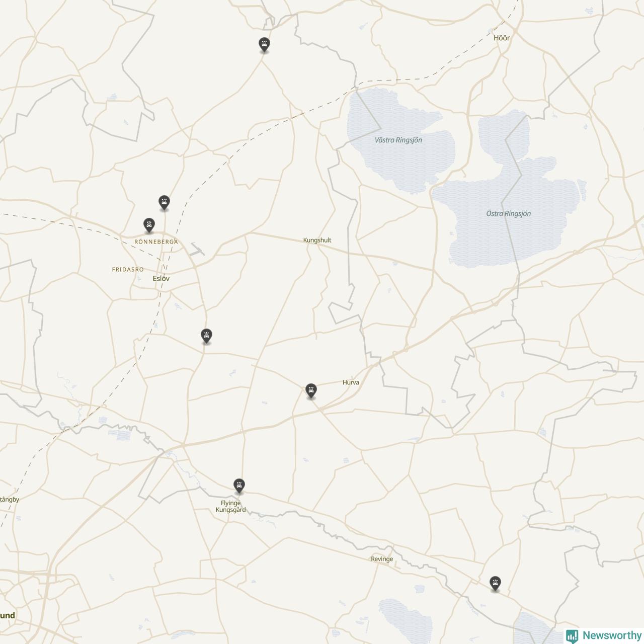
Task: Select the car marker just above Rönneberga label
Action: click(x=149, y=225)
